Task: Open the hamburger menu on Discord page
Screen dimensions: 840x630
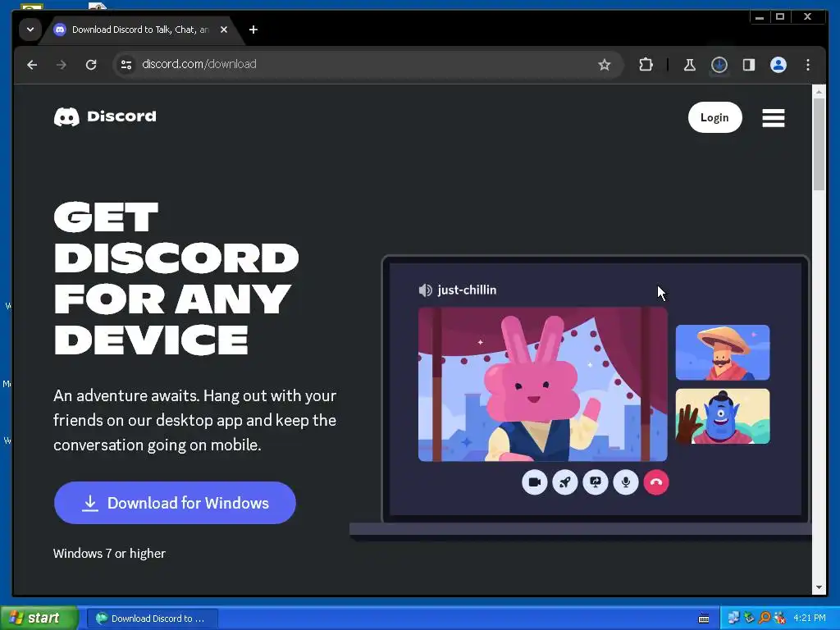Action: [773, 118]
